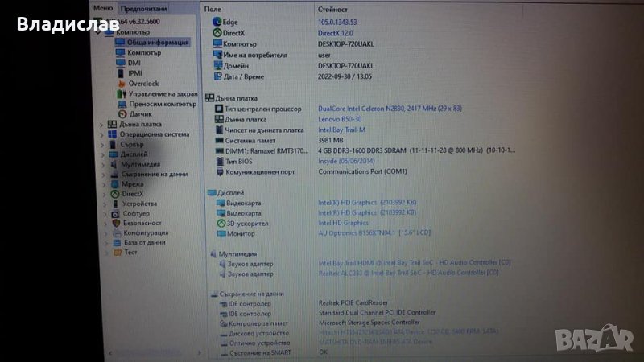Click the Edge browser icon in field list
The width and height of the screenshot is (644, 362).
coord(217,22)
